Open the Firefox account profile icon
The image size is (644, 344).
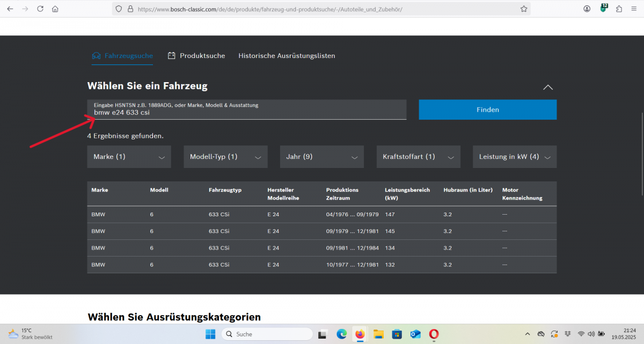click(587, 9)
